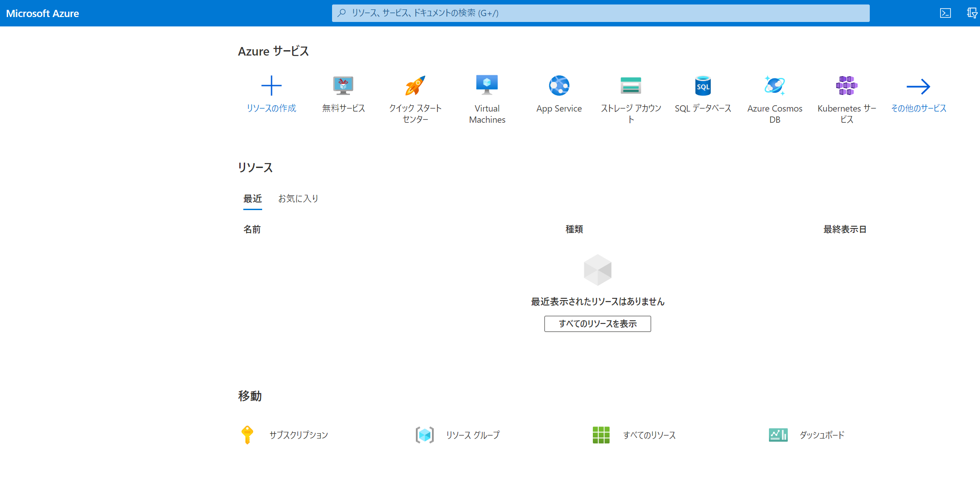The height and width of the screenshot is (482, 980).
Task: Sort by the 最終表示日 column header
Action: 845,229
